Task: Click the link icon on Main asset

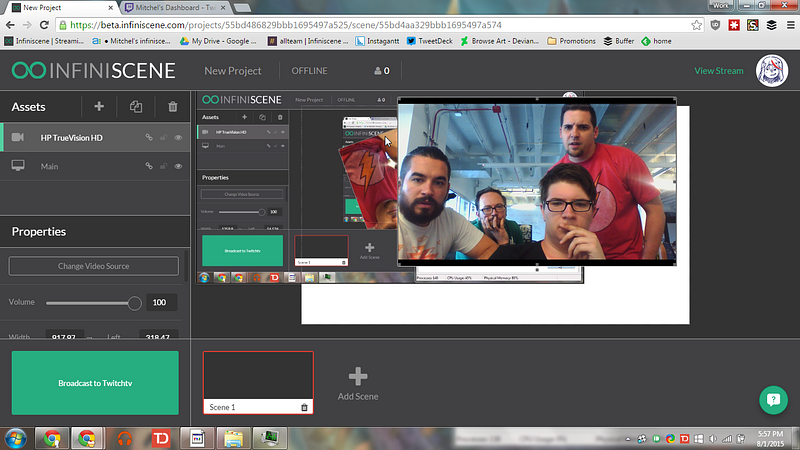Action: tap(149, 166)
